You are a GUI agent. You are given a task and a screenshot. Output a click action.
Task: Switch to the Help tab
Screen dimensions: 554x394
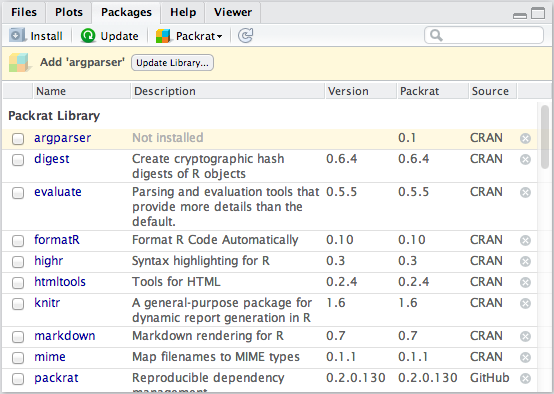coord(183,12)
